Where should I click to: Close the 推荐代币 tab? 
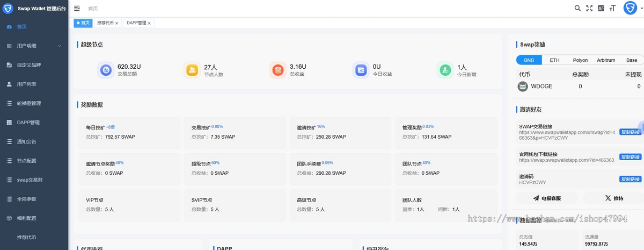pyautogui.click(x=117, y=23)
